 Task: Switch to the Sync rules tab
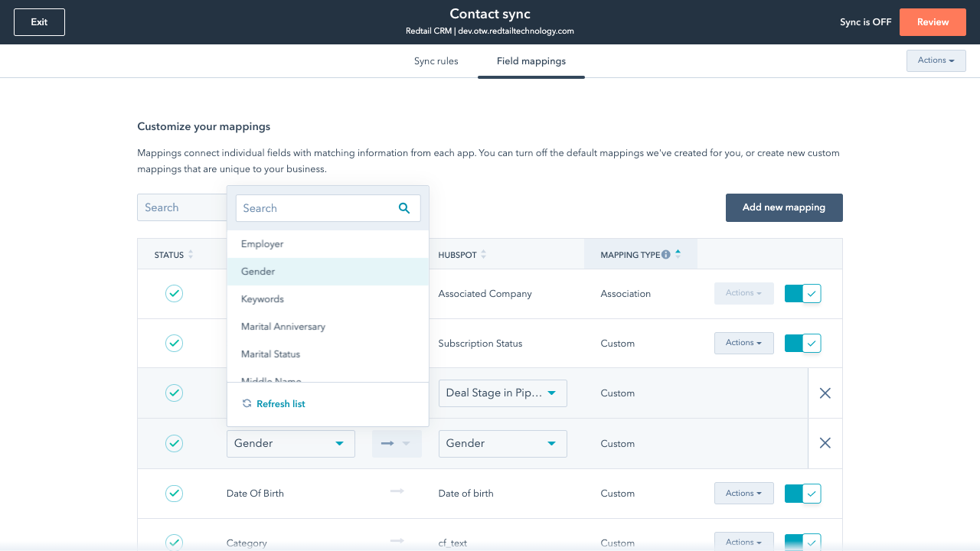(x=436, y=61)
